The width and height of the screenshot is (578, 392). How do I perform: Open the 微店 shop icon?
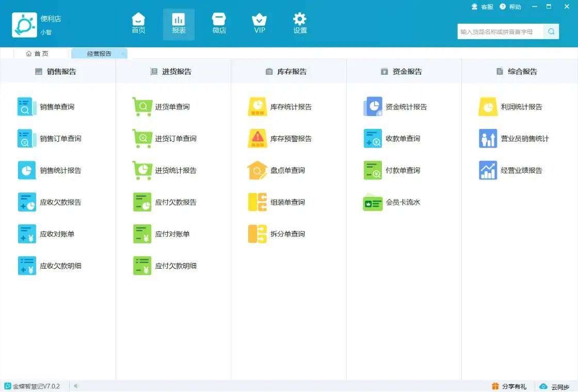pos(219,24)
